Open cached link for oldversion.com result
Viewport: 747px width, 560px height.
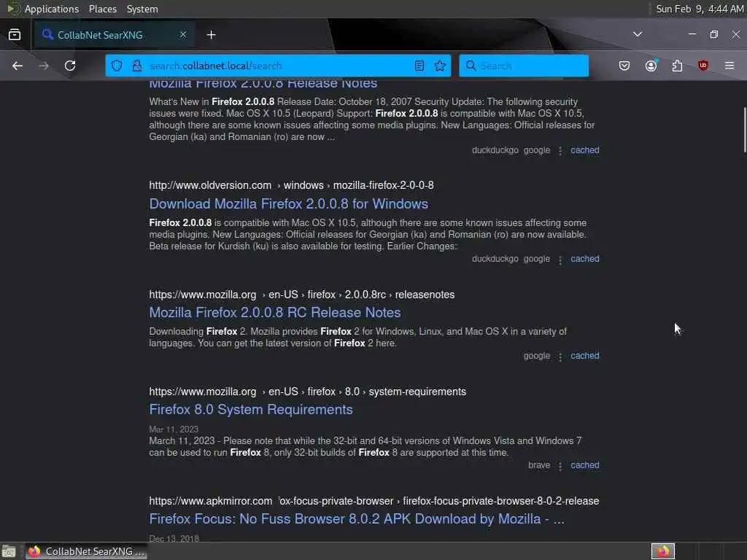click(x=585, y=259)
